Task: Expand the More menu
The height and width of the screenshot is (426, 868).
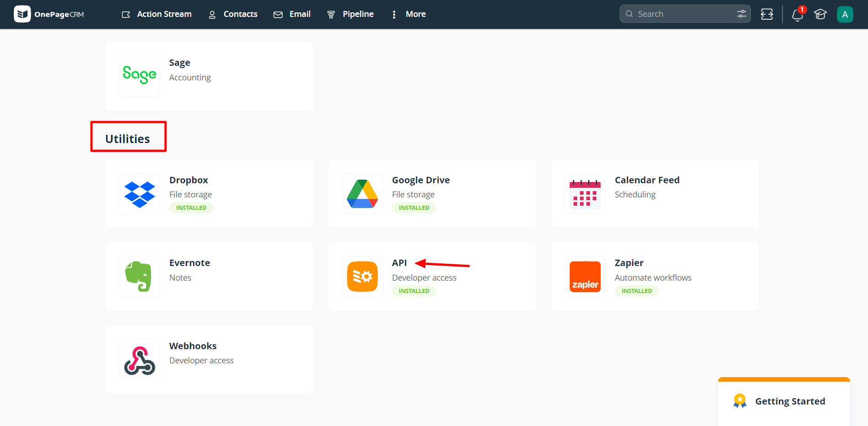Action: point(409,14)
